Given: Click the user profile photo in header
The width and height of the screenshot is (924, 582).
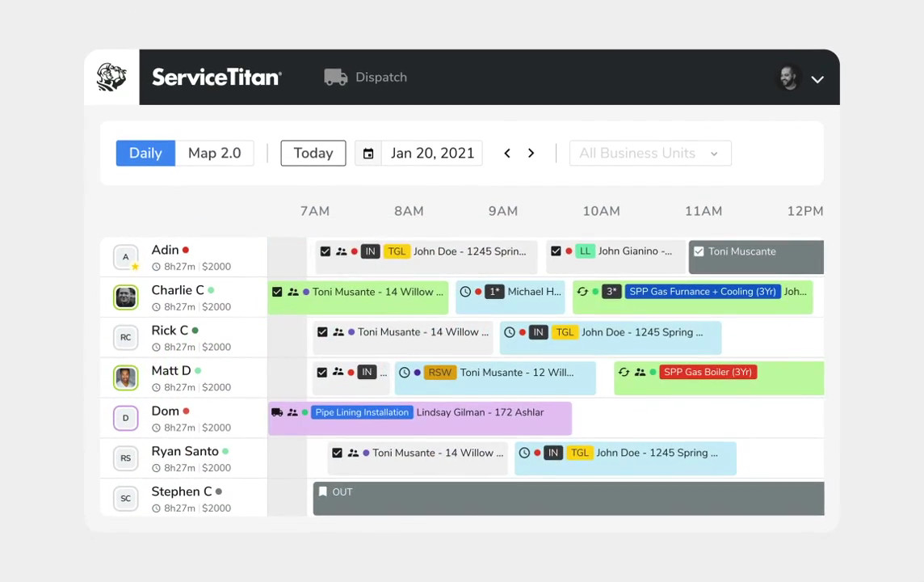Looking at the screenshot, I should tap(788, 78).
